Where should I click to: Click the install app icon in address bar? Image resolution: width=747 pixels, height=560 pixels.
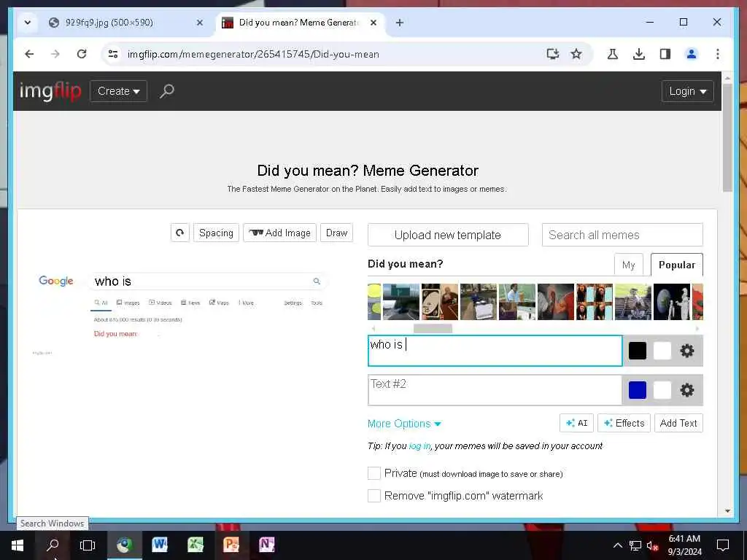[553, 54]
